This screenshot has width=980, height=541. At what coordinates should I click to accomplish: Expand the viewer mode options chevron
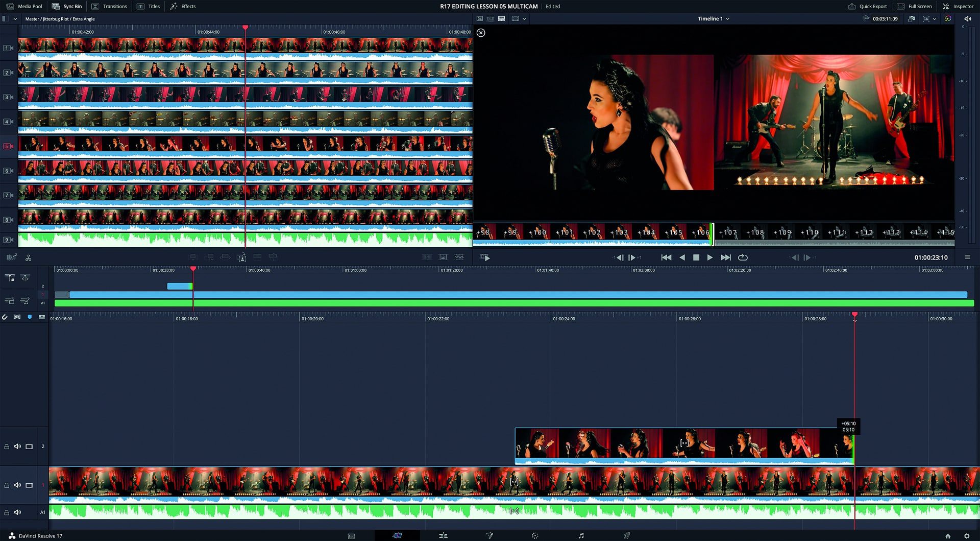[524, 18]
